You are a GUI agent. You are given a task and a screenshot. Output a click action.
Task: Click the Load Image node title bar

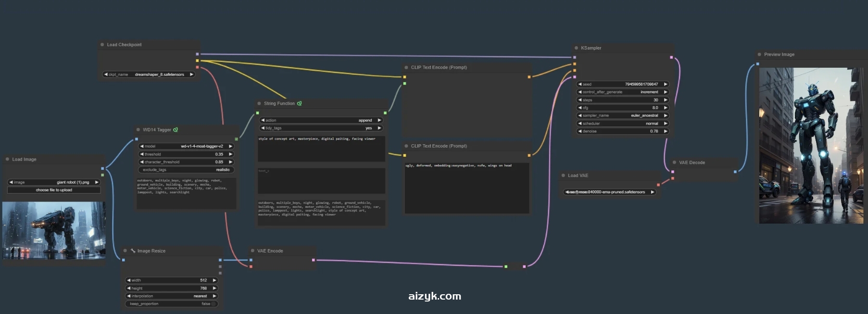24,159
